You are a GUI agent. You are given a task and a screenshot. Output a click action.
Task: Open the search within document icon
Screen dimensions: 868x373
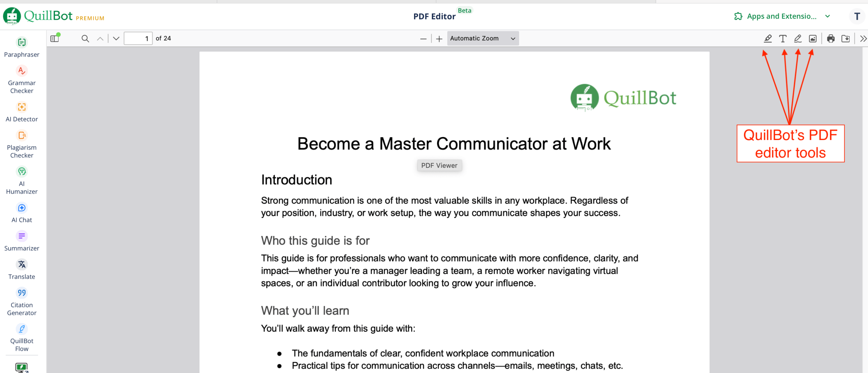coord(85,38)
